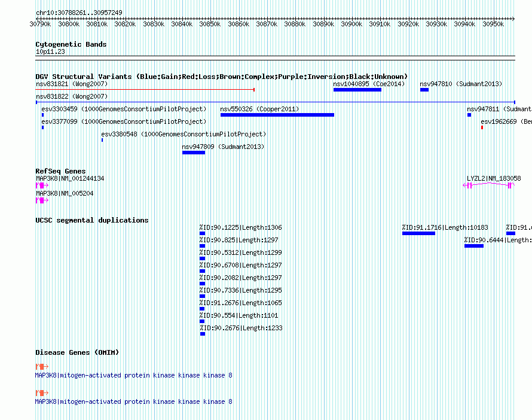This screenshot has height=420, width=532.
Task: Click the duplication bar under %ID:91.1716
Action: pyautogui.click(x=418, y=233)
